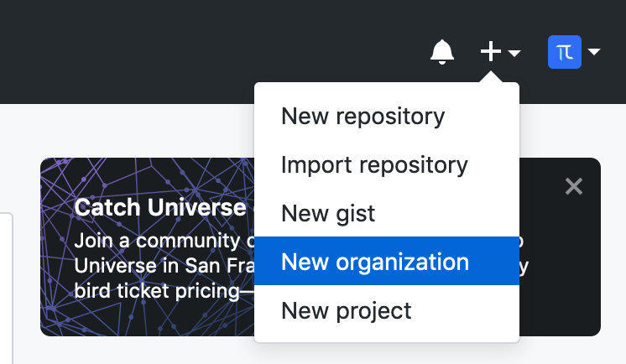
Task: Choose Import repository
Action: (x=374, y=164)
